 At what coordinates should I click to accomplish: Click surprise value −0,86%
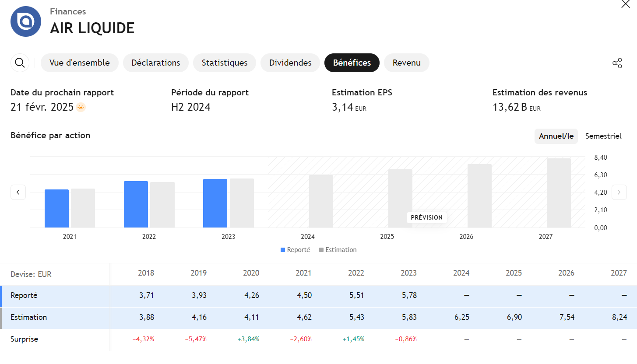[x=406, y=339]
